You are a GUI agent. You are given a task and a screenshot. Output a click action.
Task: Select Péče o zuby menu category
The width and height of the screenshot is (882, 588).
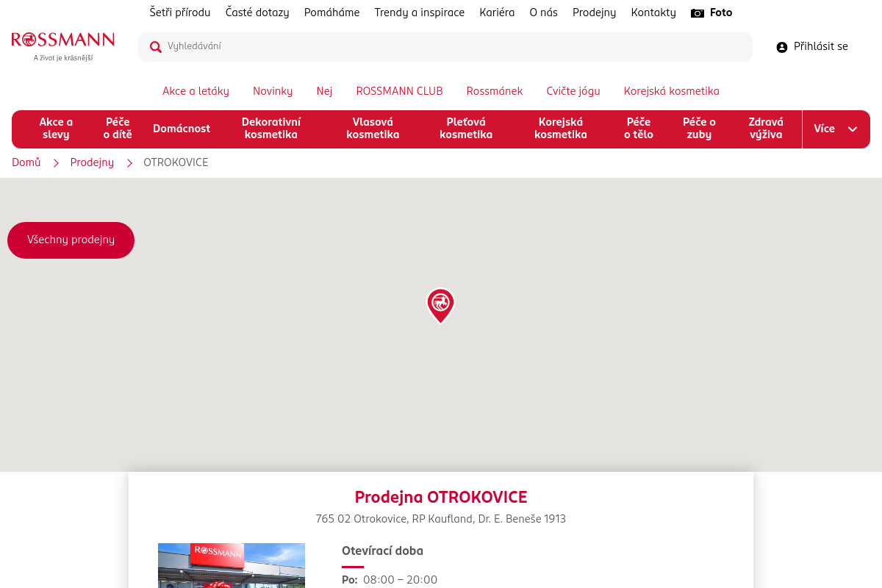point(699,129)
